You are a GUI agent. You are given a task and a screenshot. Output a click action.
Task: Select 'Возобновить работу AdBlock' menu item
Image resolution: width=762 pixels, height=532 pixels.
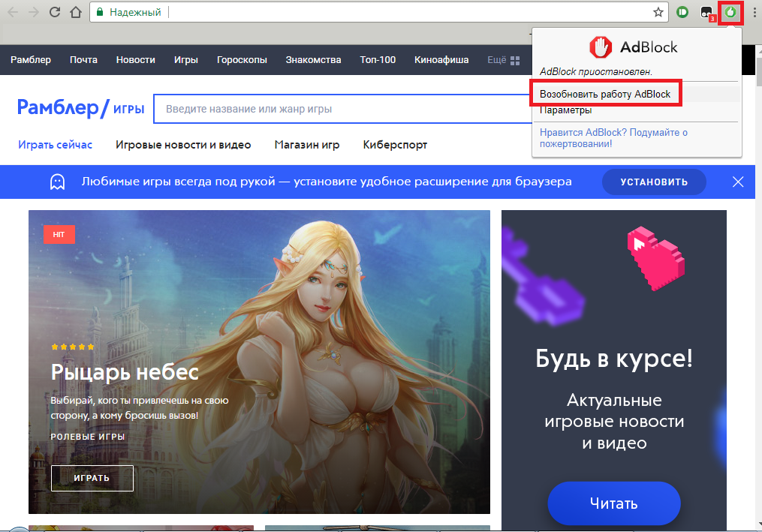tap(605, 94)
